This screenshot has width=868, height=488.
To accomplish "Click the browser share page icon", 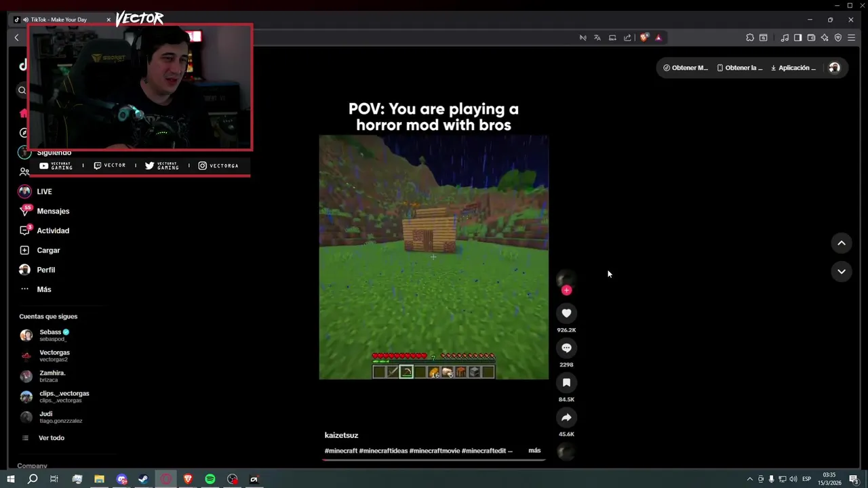I will (x=627, y=38).
